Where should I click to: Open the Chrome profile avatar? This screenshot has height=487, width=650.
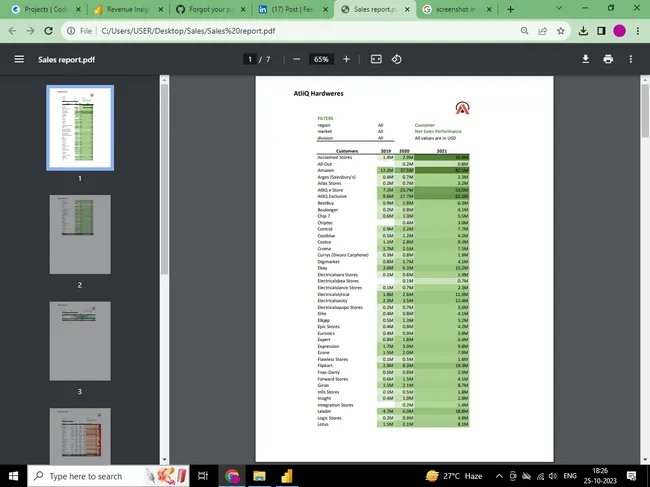click(x=620, y=31)
